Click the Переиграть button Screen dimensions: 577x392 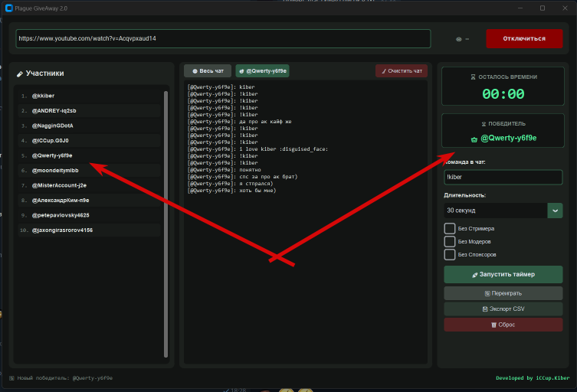(503, 293)
